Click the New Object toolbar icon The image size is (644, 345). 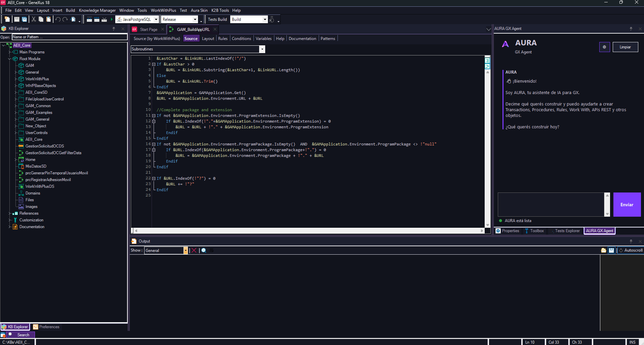pyautogui.click(x=7, y=19)
